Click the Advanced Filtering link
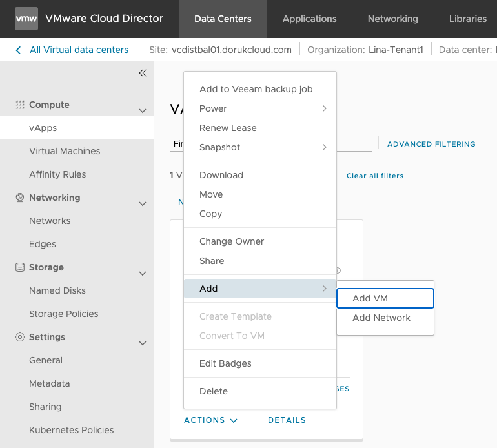The height and width of the screenshot is (448, 497). click(x=431, y=144)
